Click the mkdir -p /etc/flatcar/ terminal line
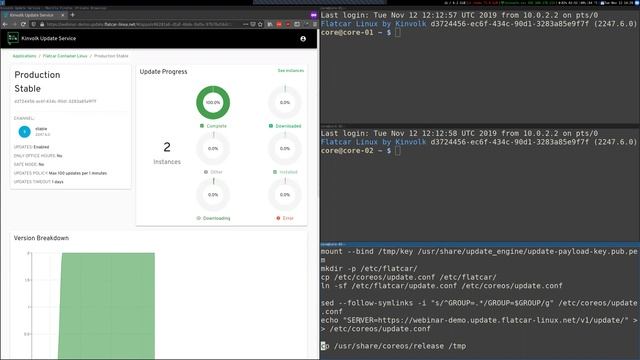The image size is (640, 360). pyautogui.click(x=369, y=269)
